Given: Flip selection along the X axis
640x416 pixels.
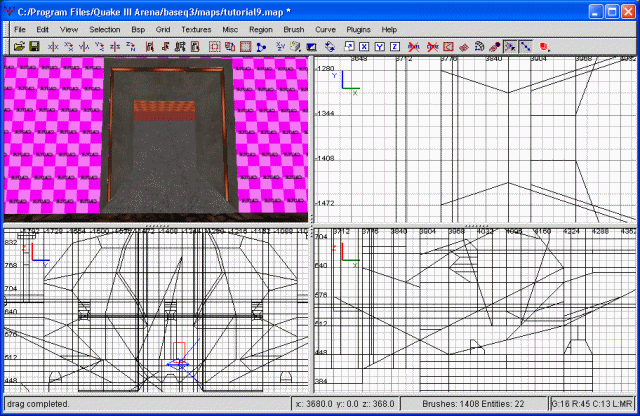Looking at the screenshot, I should click(x=53, y=47).
